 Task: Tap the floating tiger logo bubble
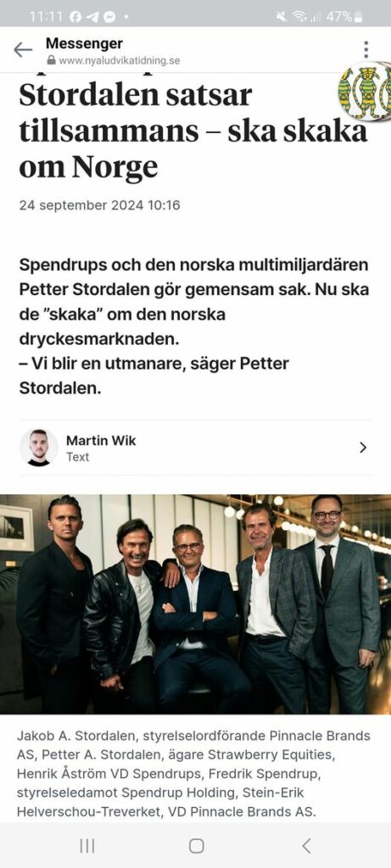click(366, 92)
